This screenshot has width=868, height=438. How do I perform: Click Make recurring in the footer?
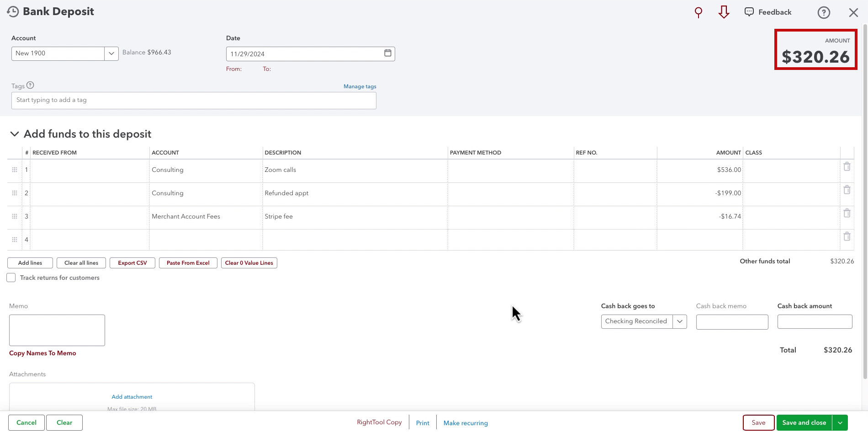[466, 423]
